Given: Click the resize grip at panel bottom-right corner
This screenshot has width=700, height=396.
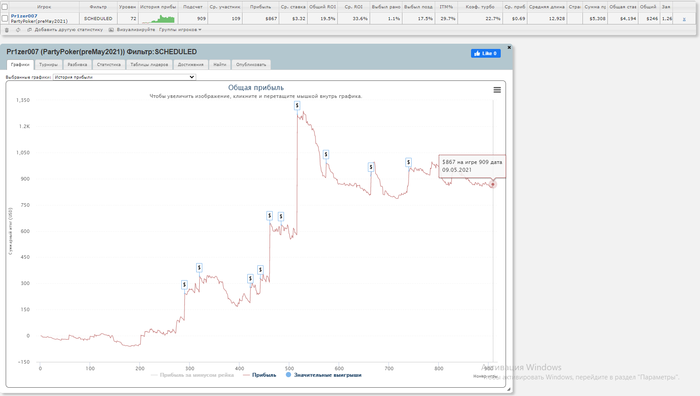Looking at the screenshot, I should (x=508, y=389).
